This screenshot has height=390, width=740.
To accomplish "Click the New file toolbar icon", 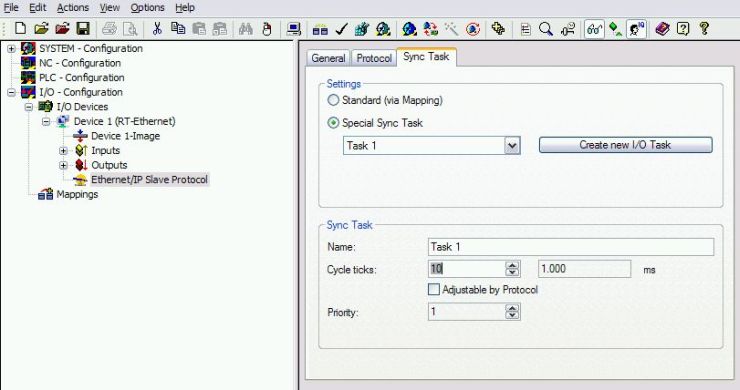I will (20, 29).
